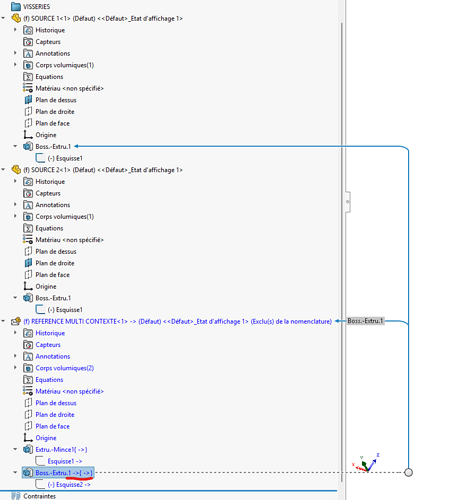Expand Annotations under REFERENCE MULTI CONTEXTE

click(x=15, y=356)
